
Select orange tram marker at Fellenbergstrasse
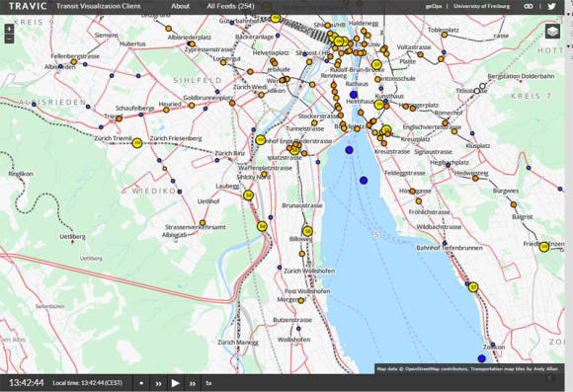(x=74, y=62)
